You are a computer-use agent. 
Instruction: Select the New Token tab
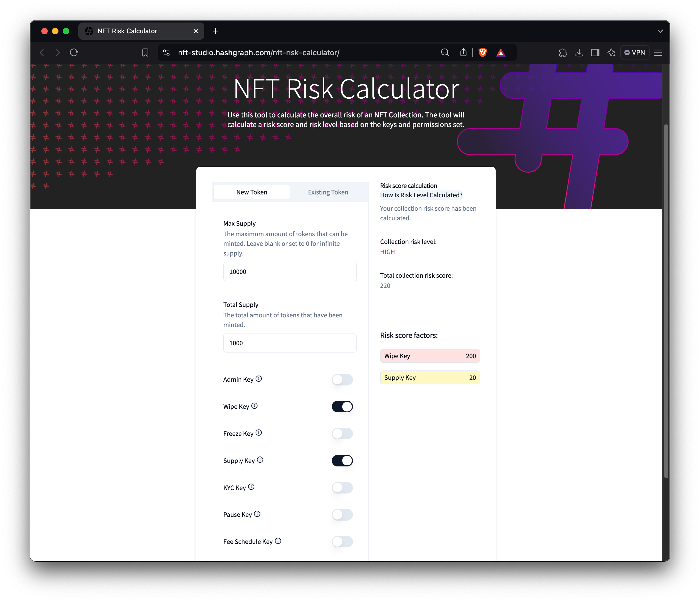(x=252, y=192)
